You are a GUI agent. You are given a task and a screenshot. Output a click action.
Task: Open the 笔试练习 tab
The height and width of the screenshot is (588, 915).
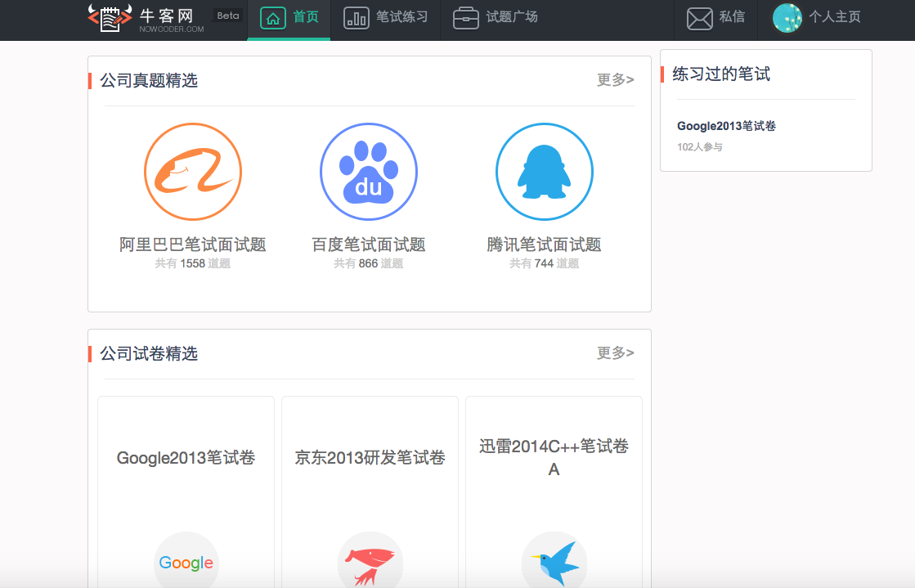[x=386, y=18]
